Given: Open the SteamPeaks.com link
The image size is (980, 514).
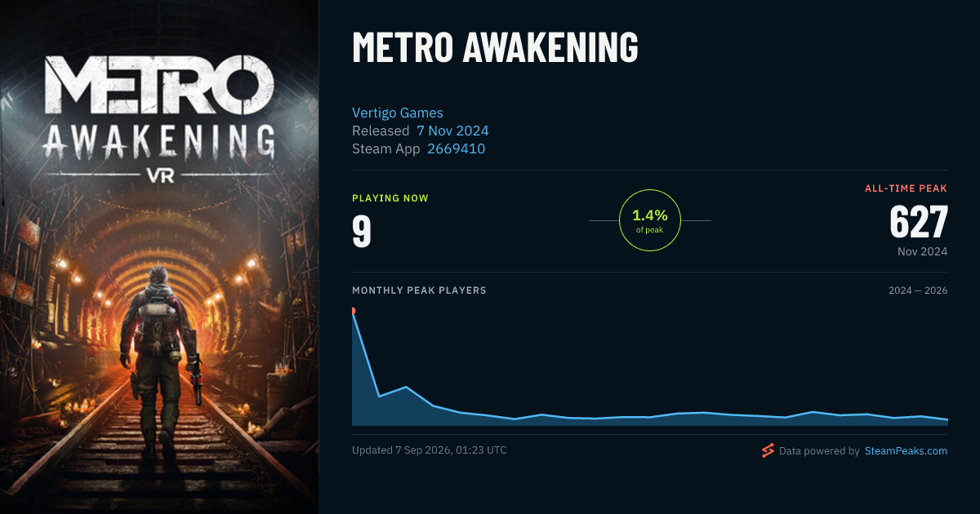Looking at the screenshot, I should pos(906,450).
